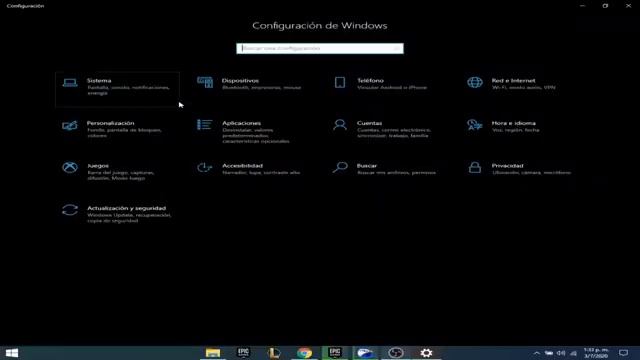Open Dispositivos keyboard and speaker icon
640x360 pixels.
pyautogui.click(x=205, y=82)
